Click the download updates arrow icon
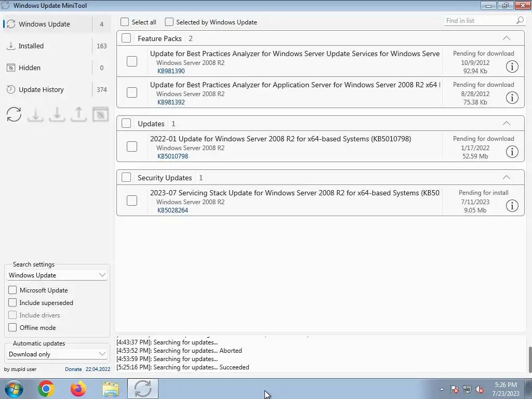The image size is (532, 399). click(x=35, y=114)
